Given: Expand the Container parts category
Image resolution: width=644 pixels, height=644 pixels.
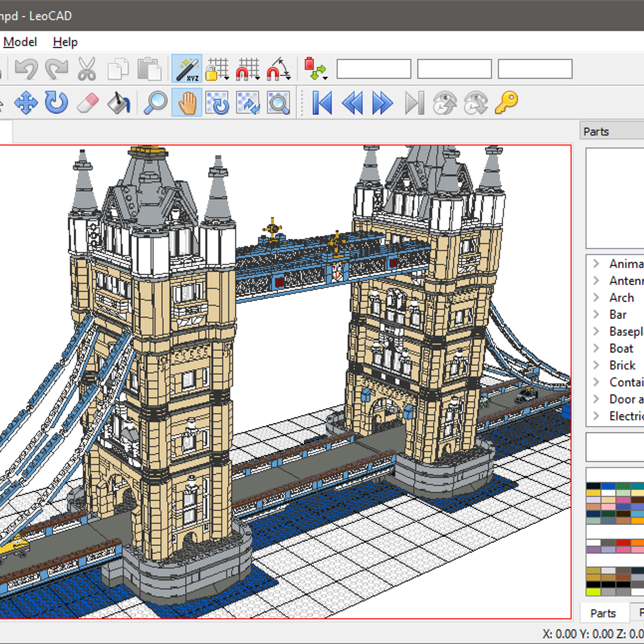Looking at the screenshot, I should 597,382.
